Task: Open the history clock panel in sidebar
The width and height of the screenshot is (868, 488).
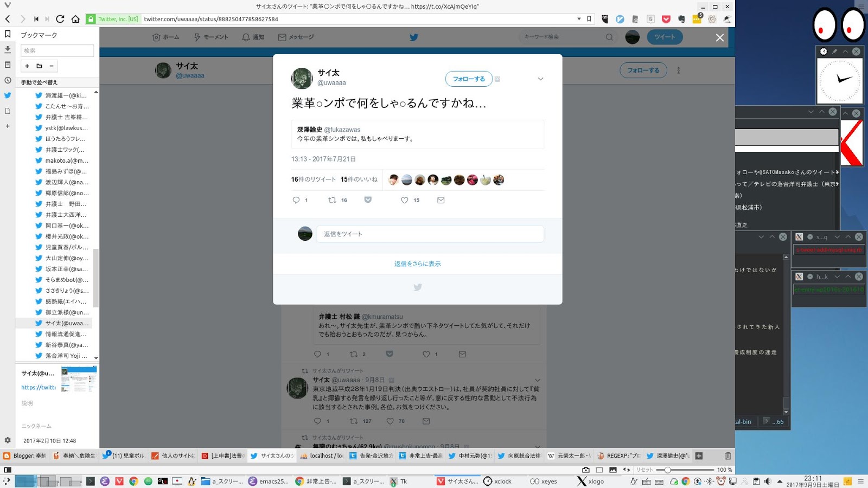Action: pos(8,80)
